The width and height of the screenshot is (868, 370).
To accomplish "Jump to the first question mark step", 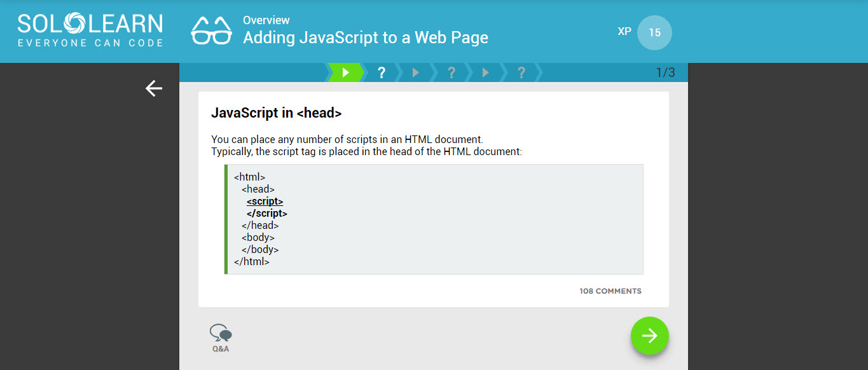I will [382, 72].
